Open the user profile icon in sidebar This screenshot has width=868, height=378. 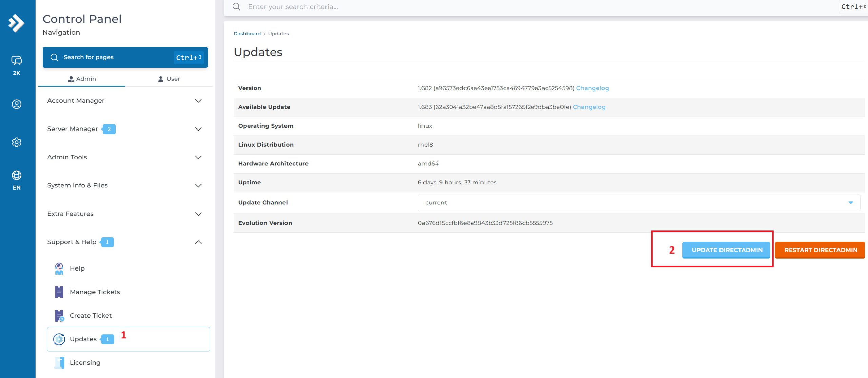coord(16,104)
